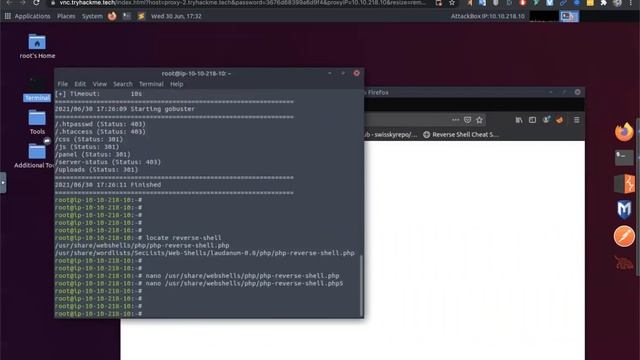Click the "/uploads (Status: 301)" result line
640x360 pixels.
pyautogui.click(x=96, y=169)
